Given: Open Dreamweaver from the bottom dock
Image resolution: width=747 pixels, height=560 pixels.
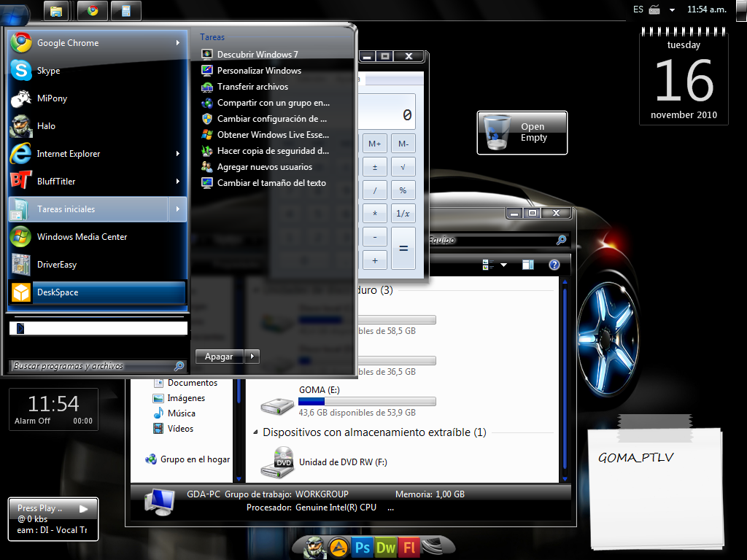Looking at the screenshot, I should 386,547.
